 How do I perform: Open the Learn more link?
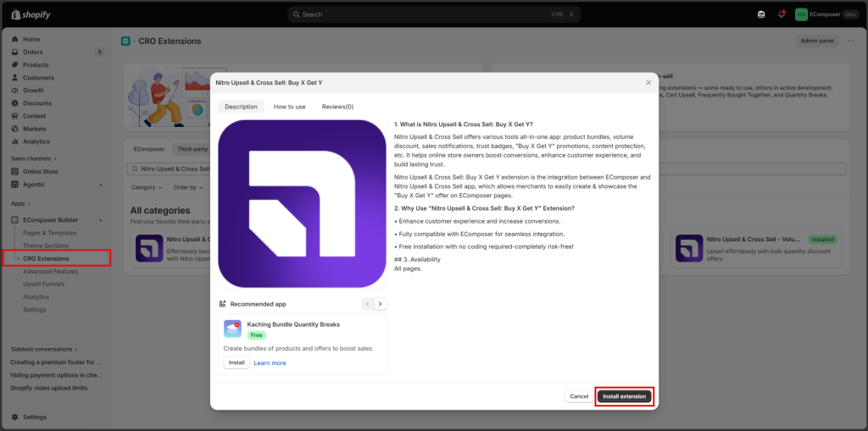coord(270,363)
